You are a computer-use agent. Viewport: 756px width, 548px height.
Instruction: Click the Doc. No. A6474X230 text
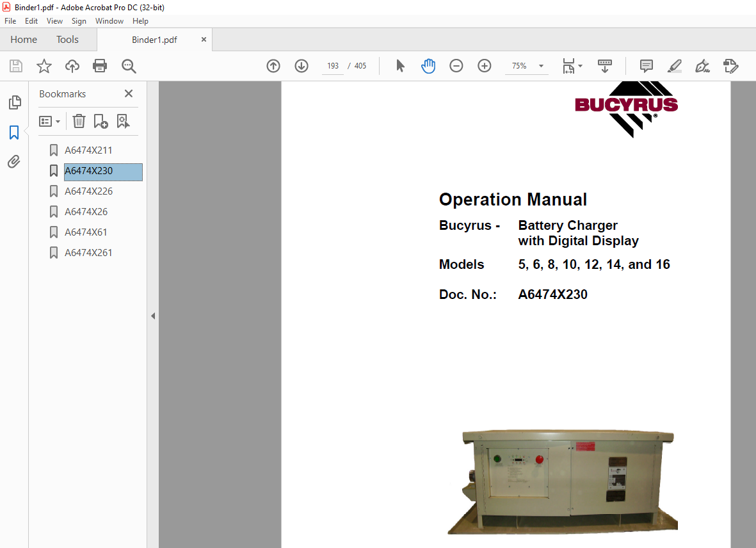(x=513, y=294)
